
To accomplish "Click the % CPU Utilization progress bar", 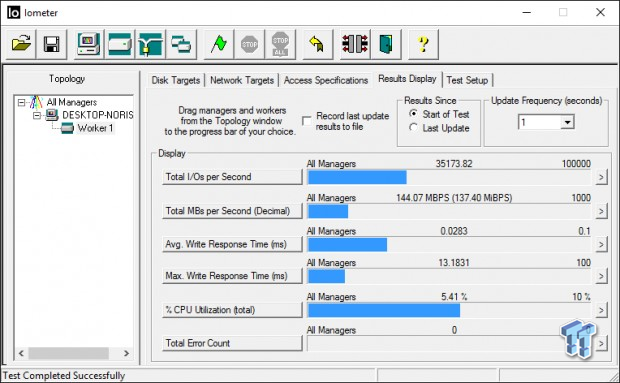I will pos(449,310).
